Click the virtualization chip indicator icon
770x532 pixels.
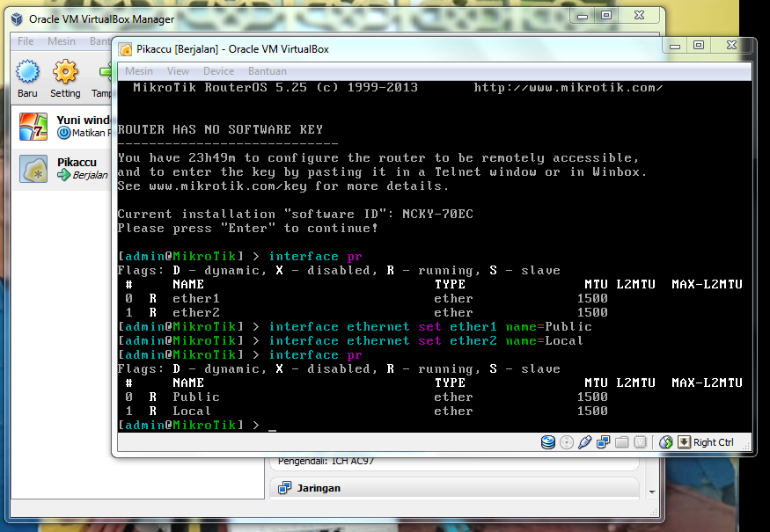pyautogui.click(x=641, y=442)
